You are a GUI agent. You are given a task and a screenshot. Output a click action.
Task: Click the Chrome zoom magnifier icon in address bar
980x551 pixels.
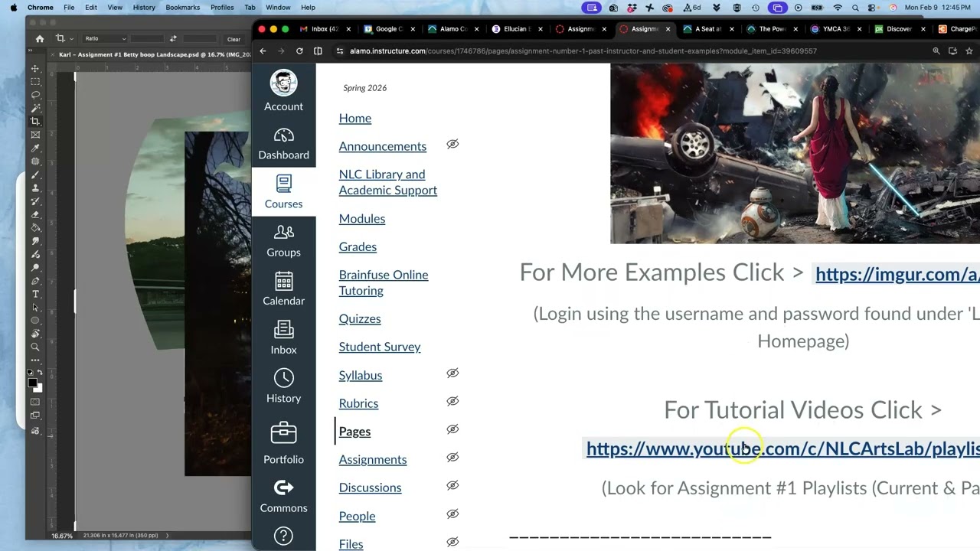coord(936,51)
